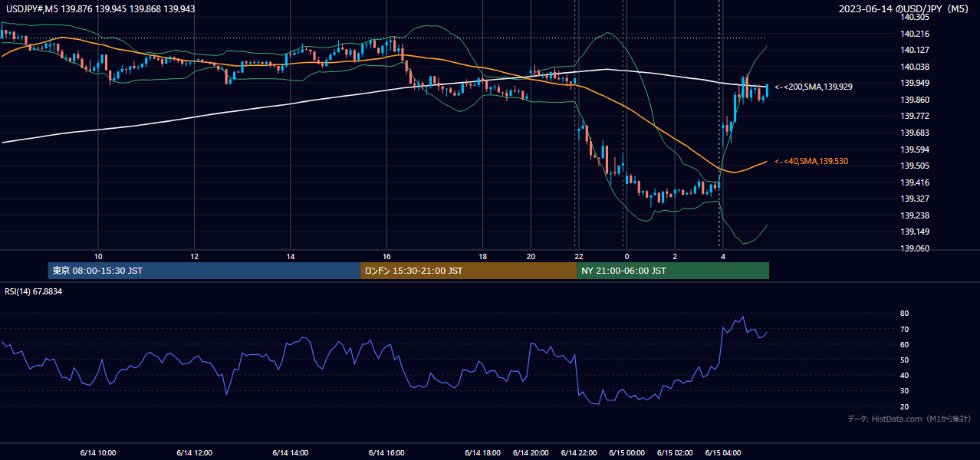
Task: Click the 6/14 10:00 time label
Action: [98, 452]
